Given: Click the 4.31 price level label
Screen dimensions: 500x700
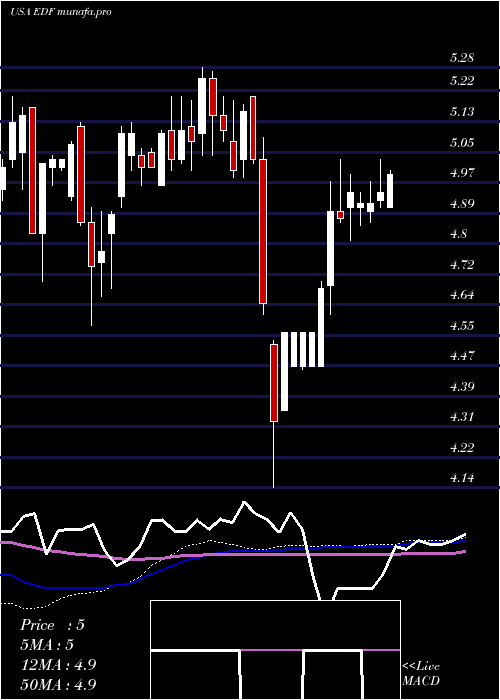Looking at the screenshot, I should 462,417.
